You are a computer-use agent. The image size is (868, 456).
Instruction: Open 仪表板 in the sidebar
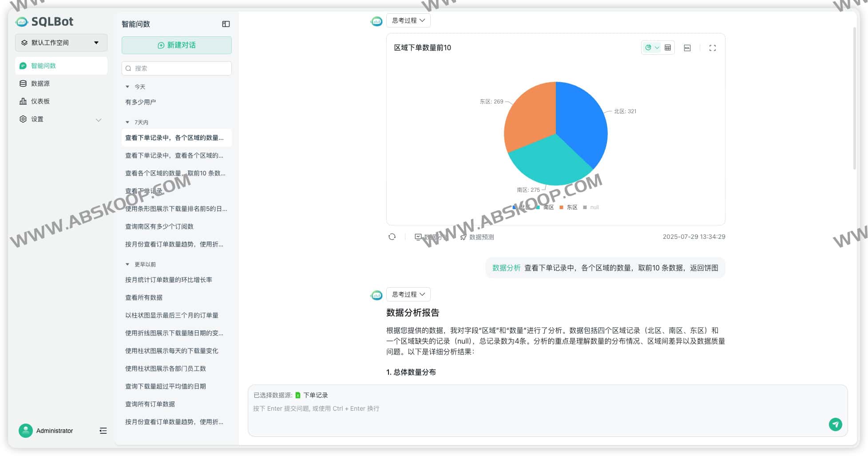click(40, 101)
